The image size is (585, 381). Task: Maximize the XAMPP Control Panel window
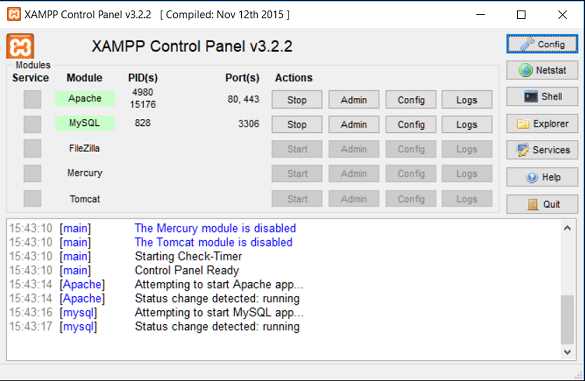tap(521, 15)
